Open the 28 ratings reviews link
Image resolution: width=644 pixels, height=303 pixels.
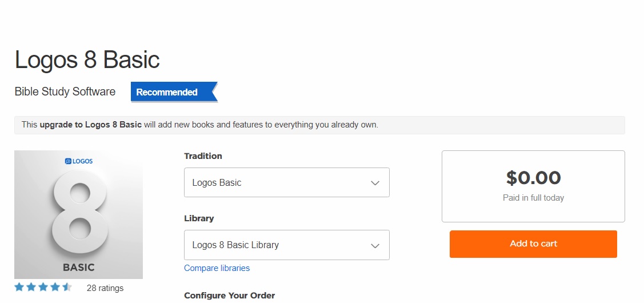point(105,288)
